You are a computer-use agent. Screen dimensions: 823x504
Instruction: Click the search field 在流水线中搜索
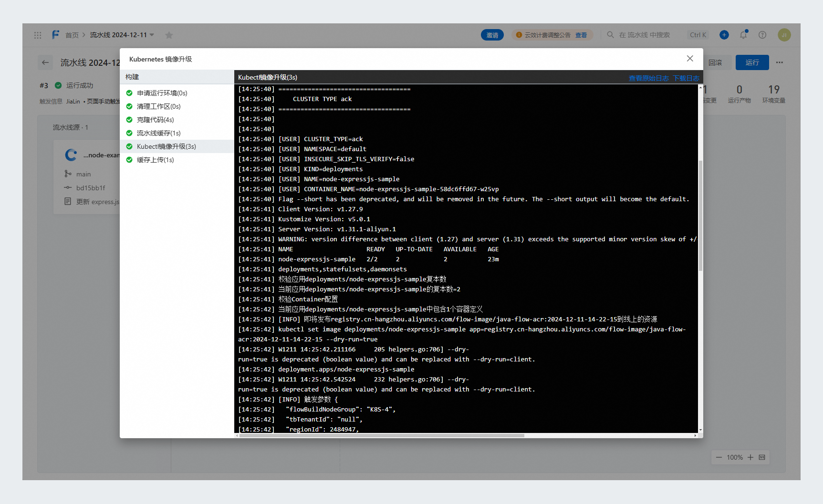coord(644,35)
